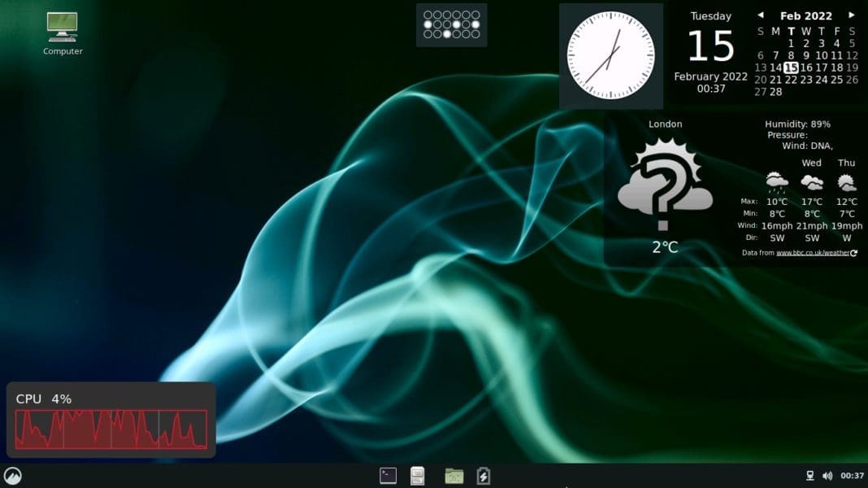Click the 00:37 clock in the system tray

[851, 476]
